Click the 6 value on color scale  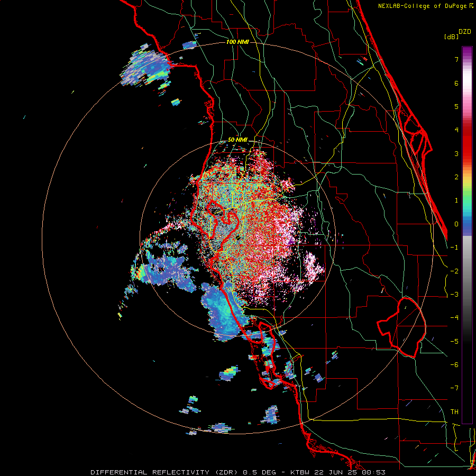(456, 83)
